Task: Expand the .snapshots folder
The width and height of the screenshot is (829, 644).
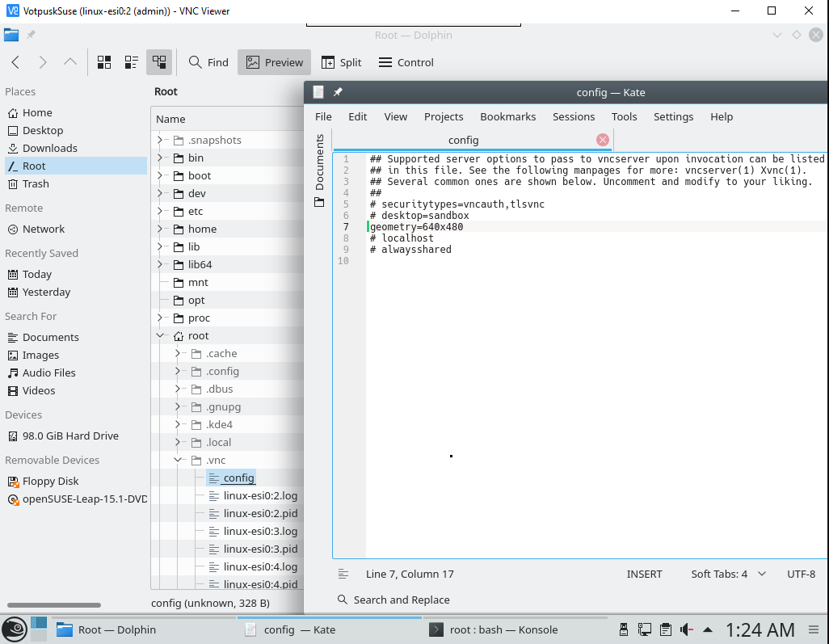Action: tap(160, 140)
